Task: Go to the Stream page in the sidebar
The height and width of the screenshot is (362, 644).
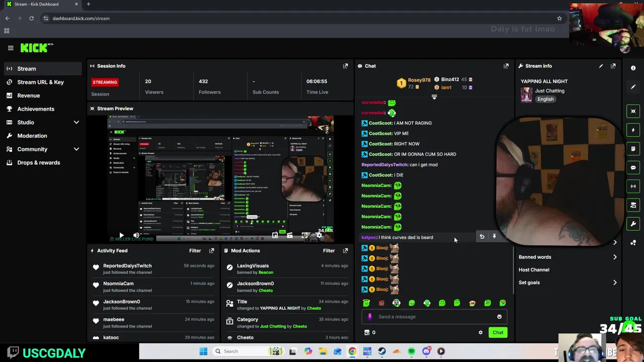Action: click(43, 68)
